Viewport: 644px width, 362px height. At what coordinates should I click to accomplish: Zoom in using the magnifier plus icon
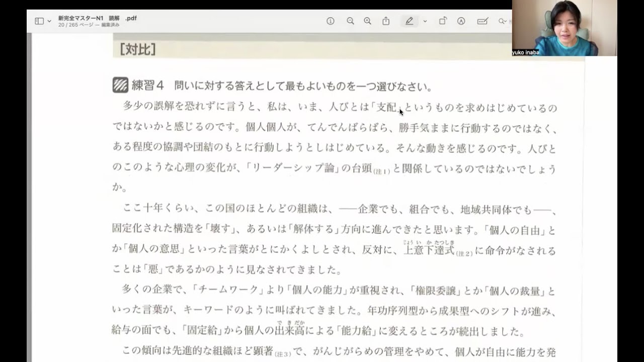point(367,22)
